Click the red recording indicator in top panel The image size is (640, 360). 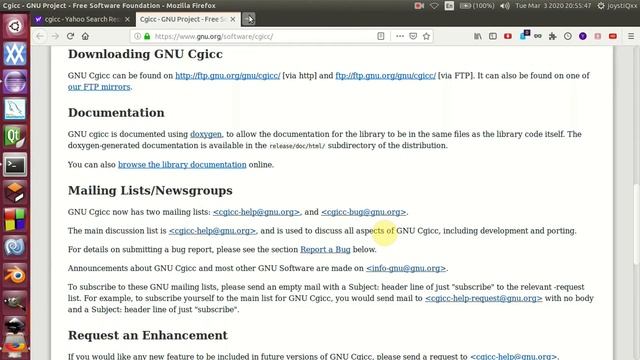coord(419,6)
